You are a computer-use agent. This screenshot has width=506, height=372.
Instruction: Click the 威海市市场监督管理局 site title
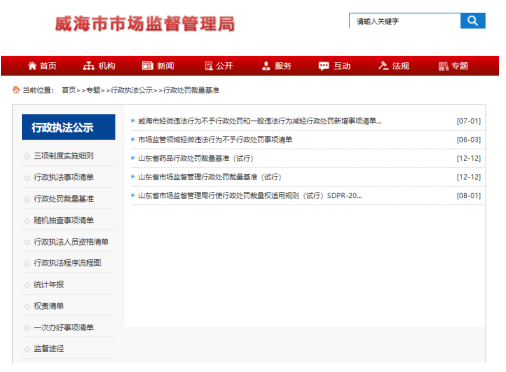pyautogui.click(x=145, y=24)
